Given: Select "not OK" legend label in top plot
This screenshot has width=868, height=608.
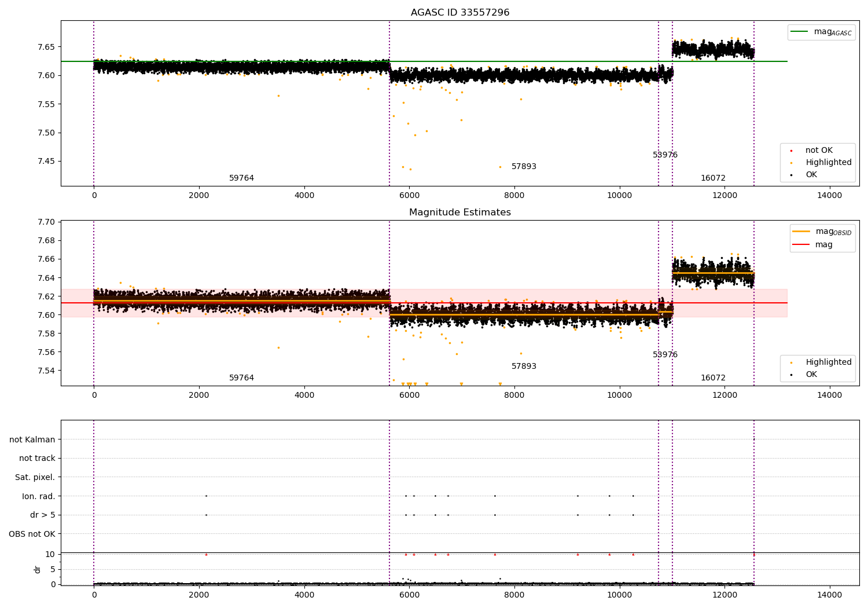Looking at the screenshot, I should tap(819, 151).
